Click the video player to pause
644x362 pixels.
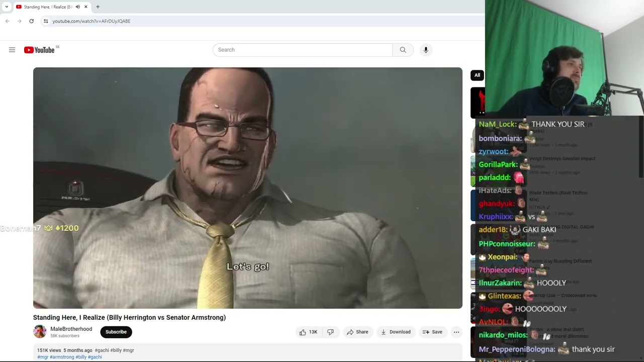[x=248, y=188]
